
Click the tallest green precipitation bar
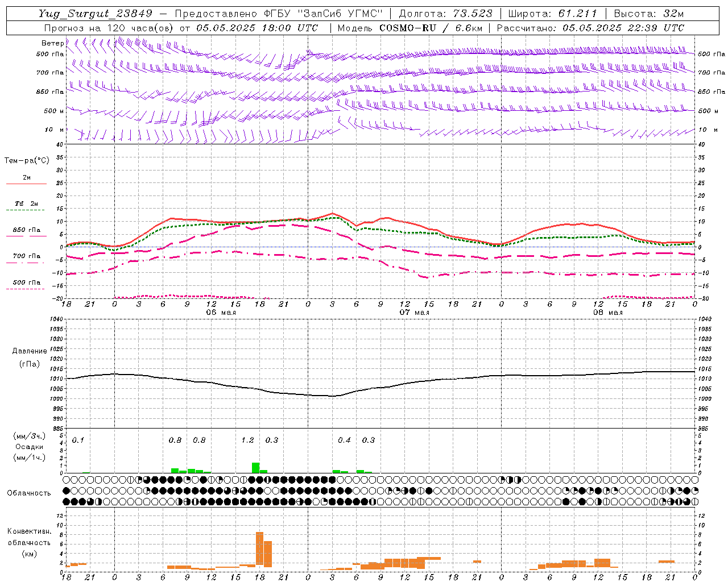click(256, 468)
